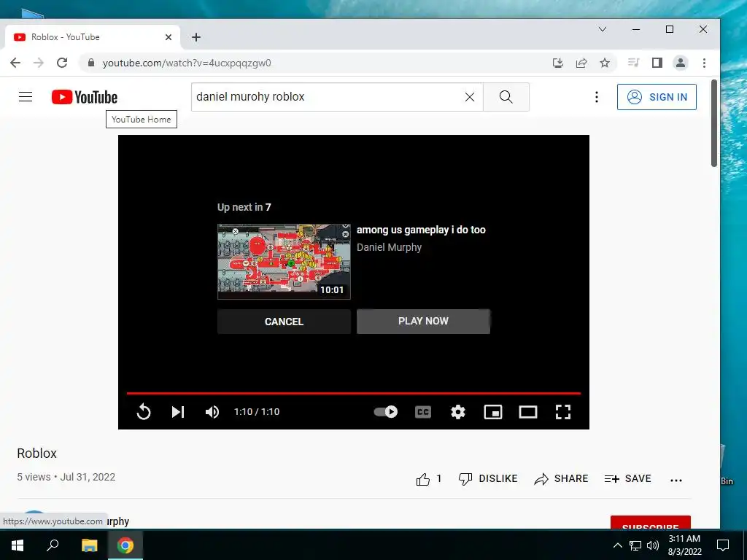Click the install app icon in address bar
The image size is (747, 560).
558,63
